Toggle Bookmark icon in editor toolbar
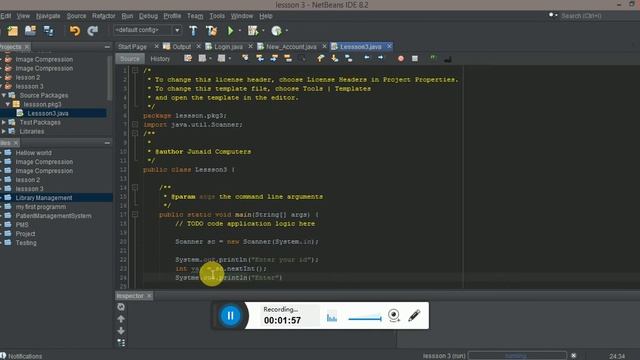The width and height of the screenshot is (640, 360). point(349,58)
